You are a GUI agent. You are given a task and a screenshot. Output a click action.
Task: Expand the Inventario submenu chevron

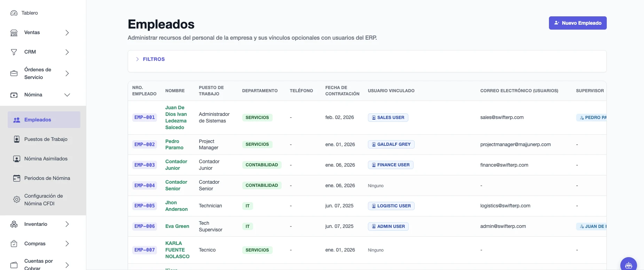pos(67,224)
